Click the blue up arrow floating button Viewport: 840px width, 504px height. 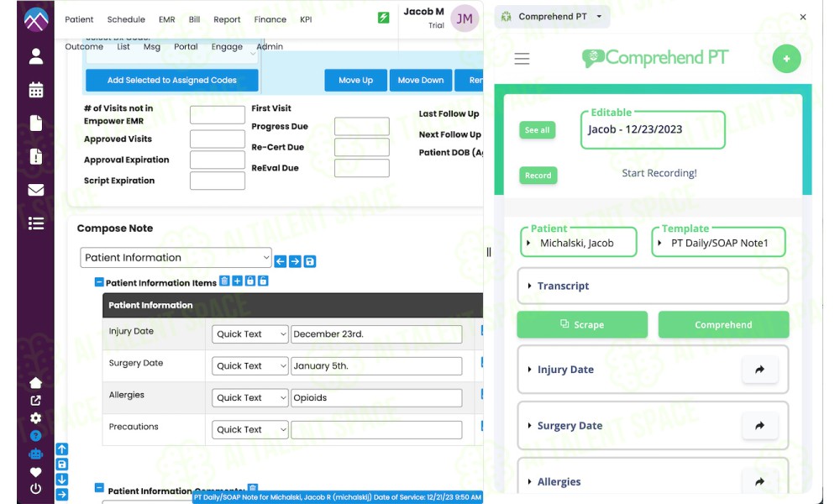click(x=62, y=449)
